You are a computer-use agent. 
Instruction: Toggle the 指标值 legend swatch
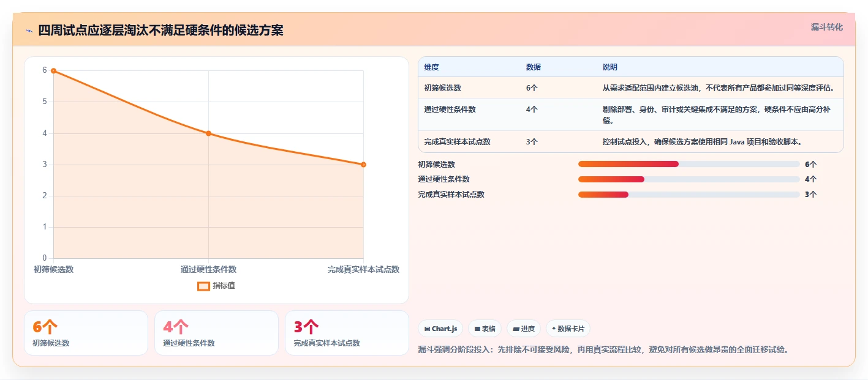tap(203, 286)
